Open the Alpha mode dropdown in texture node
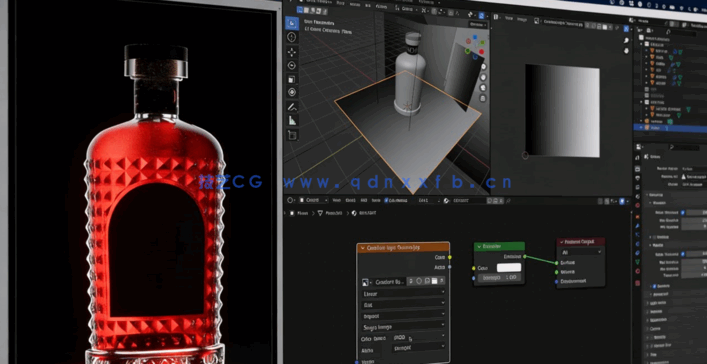 point(418,348)
